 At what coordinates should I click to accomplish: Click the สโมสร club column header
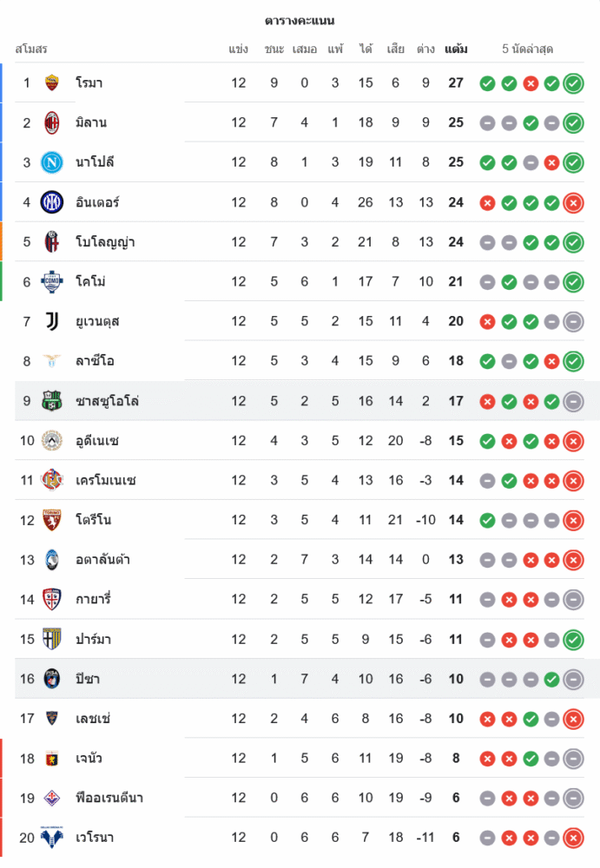coord(31,49)
